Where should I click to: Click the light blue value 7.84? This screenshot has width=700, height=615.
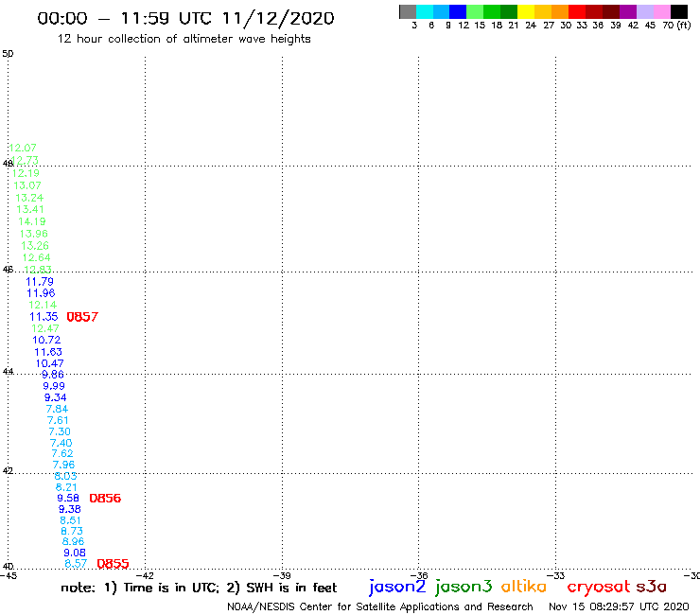(57, 409)
